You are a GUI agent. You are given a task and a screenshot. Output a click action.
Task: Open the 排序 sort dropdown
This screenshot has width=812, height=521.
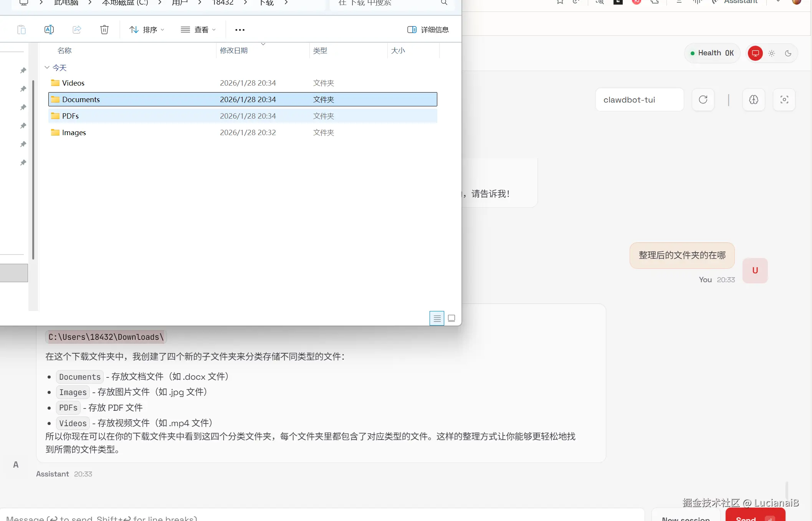pos(147,30)
